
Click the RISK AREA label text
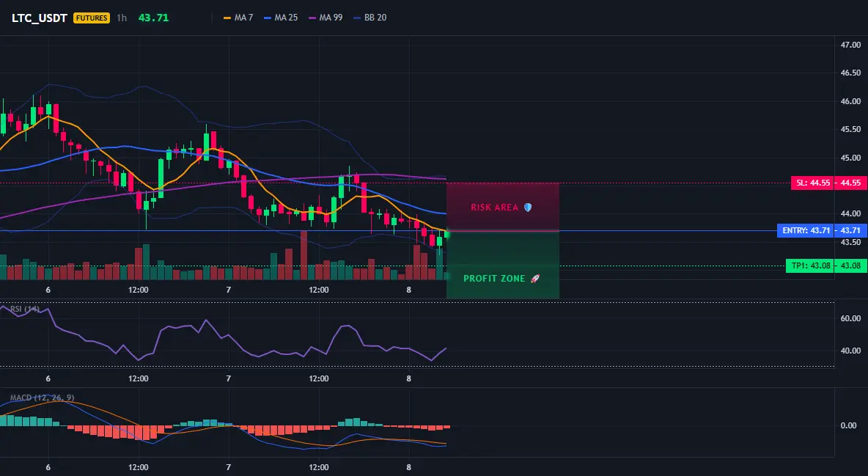point(494,208)
